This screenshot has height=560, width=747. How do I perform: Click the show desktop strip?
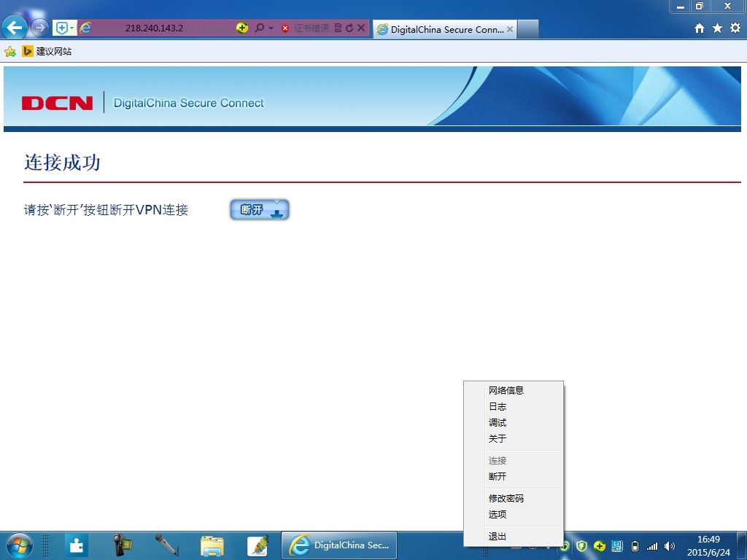click(743, 545)
